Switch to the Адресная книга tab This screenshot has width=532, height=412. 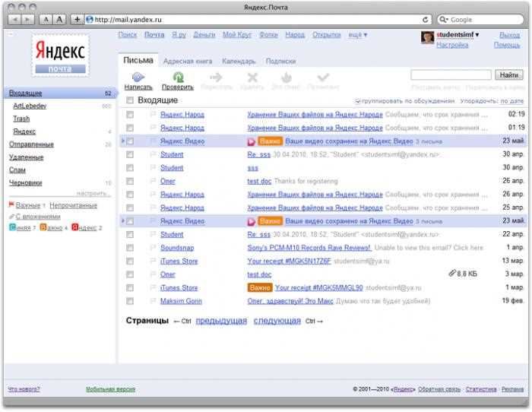pyautogui.click(x=187, y=61)
